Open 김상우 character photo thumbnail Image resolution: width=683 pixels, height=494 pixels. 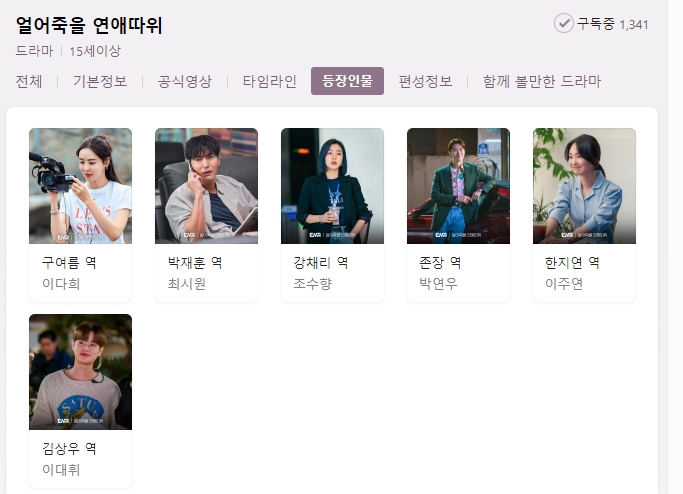click(81, 372)
